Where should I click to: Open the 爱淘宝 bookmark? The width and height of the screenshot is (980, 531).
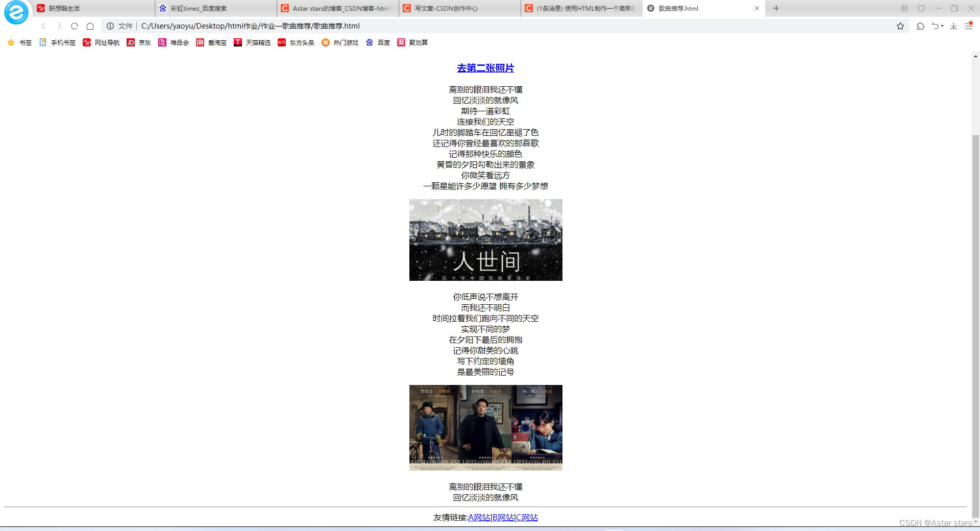click(211, 43)
